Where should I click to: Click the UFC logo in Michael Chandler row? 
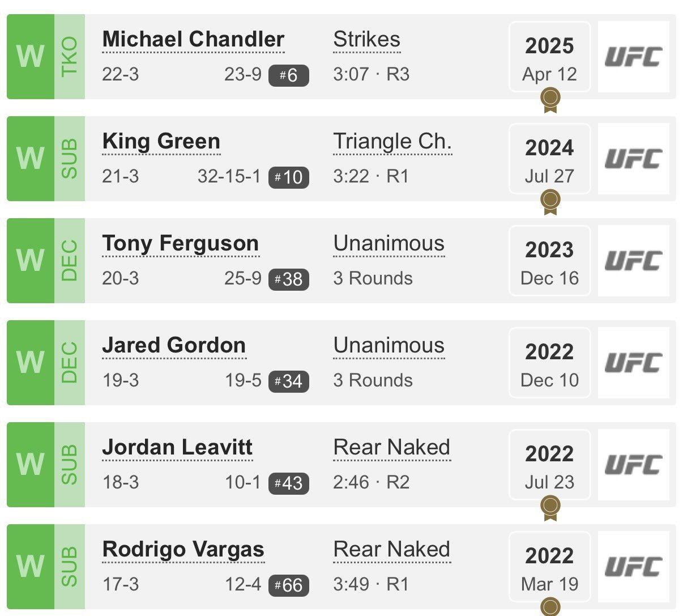(x=633, y=57)
